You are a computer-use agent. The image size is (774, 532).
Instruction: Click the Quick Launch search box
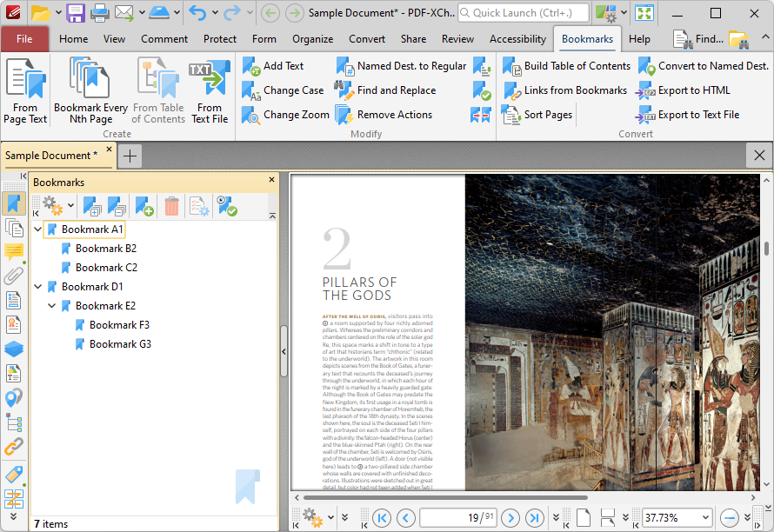coord(524,13)
